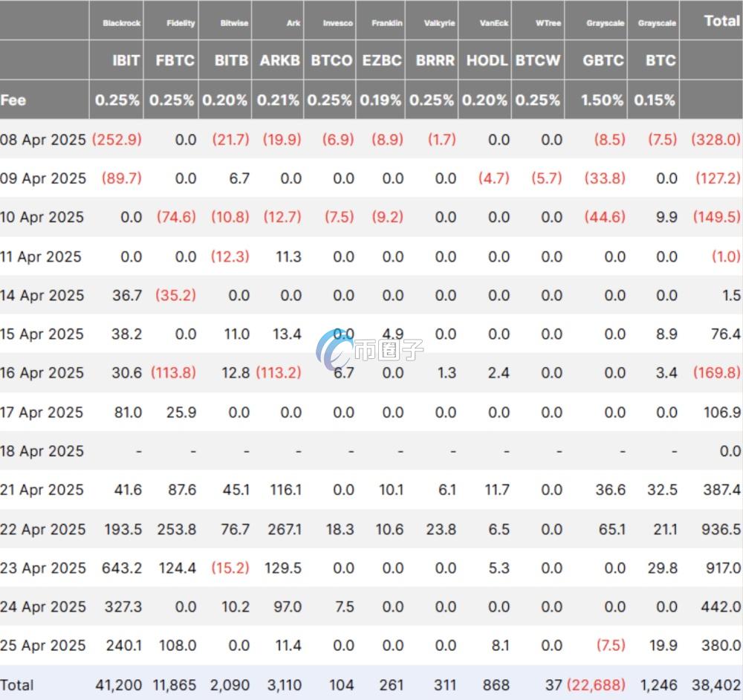The width and height of the screenshot is (743, 700).
Task: Select the 38,402 grand total
Action: click(x=716, y=685)
